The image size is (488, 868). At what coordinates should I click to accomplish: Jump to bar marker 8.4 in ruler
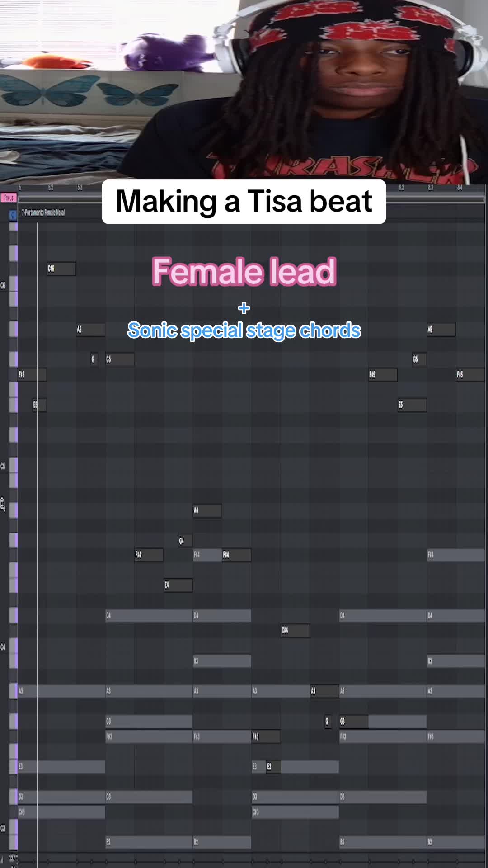[x=460, y=188]
